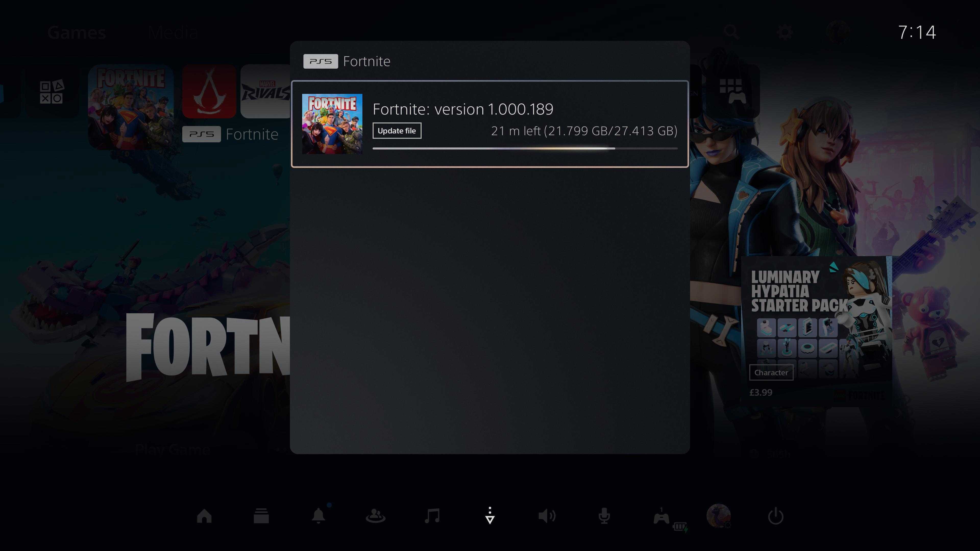The width and height of the screenshot is (980, 551).
Task: Open the Sound speaker icon
Action: click(547, 516)
